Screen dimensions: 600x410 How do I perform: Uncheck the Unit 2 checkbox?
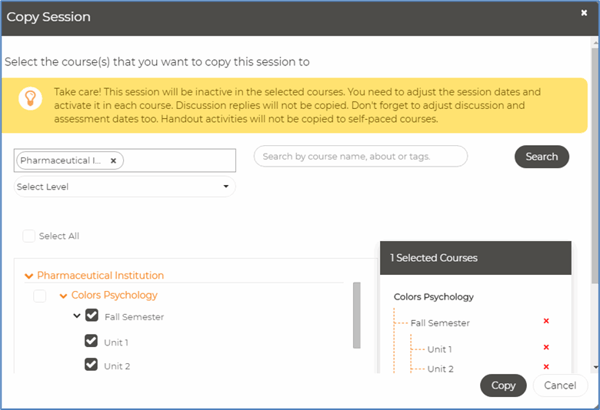click(x=91, y=364)
